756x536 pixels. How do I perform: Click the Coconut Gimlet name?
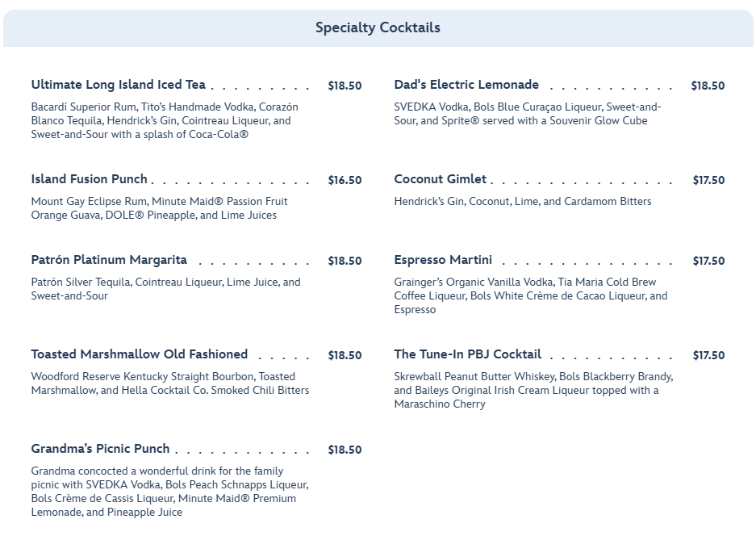(x=441, y=179)
